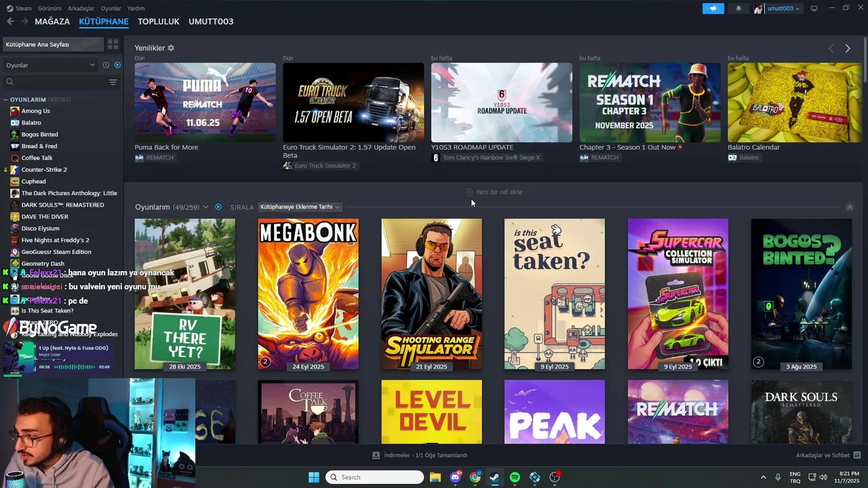Select Disco Elysium in the game list
868x488 pixels.
tap(40, 228)
